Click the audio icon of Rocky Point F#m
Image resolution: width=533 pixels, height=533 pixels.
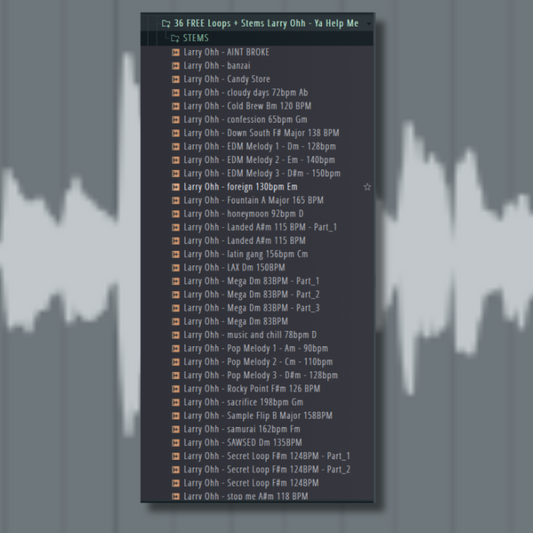[175, 389]
